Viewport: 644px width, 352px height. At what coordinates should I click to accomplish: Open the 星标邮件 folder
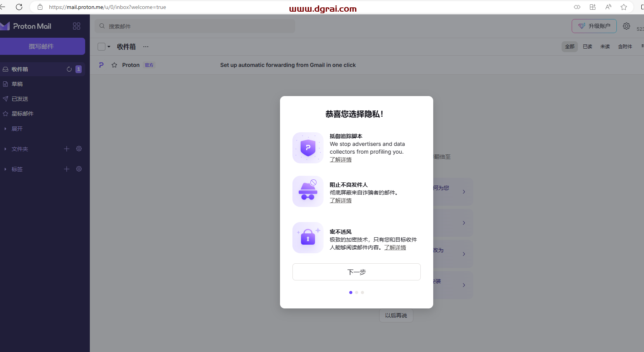[23, 113]
